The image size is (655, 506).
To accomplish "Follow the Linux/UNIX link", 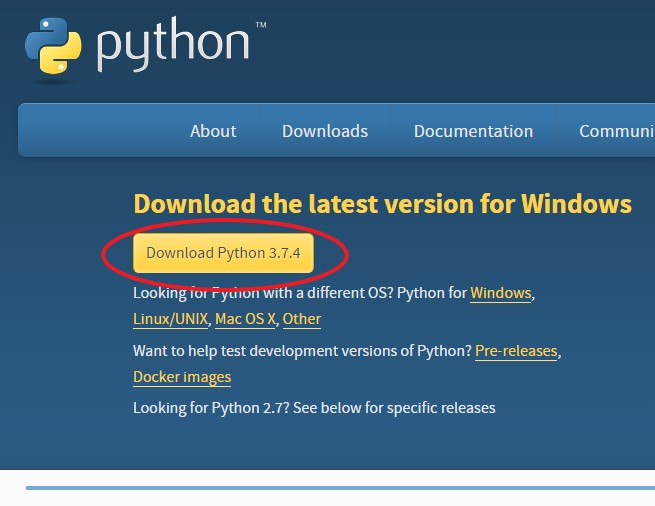I will pos(170,319).
